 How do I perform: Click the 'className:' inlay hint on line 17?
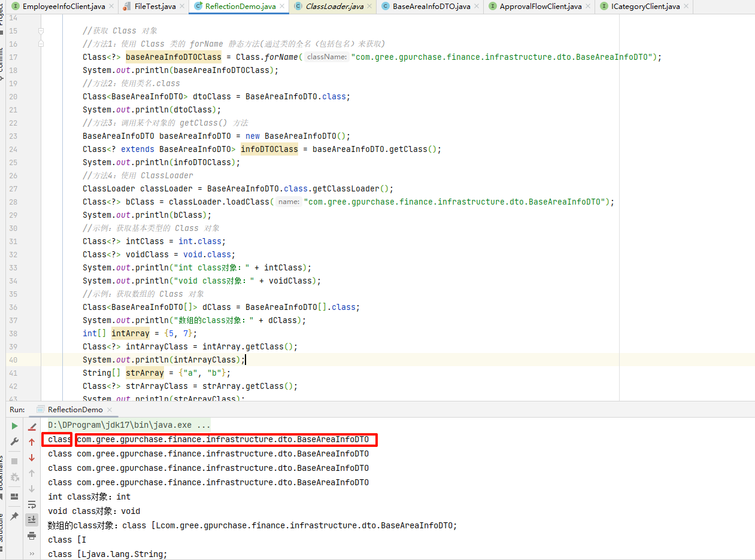pos(326,57)
